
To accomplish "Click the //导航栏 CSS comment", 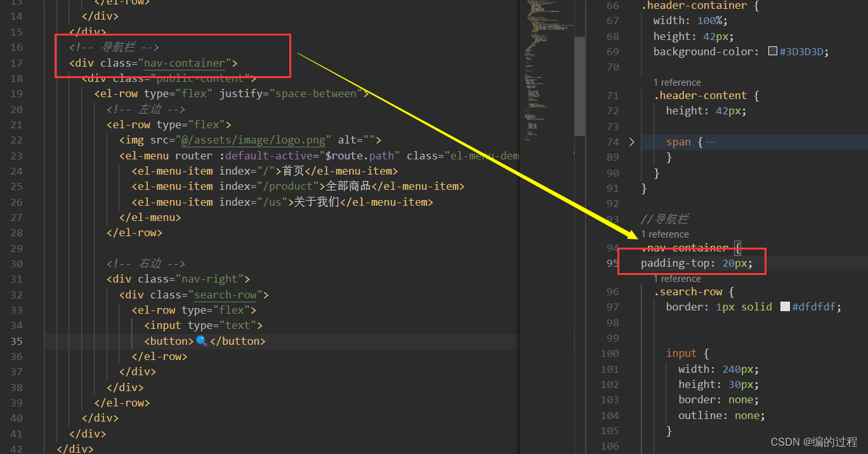I will click(x=664, y=219).
